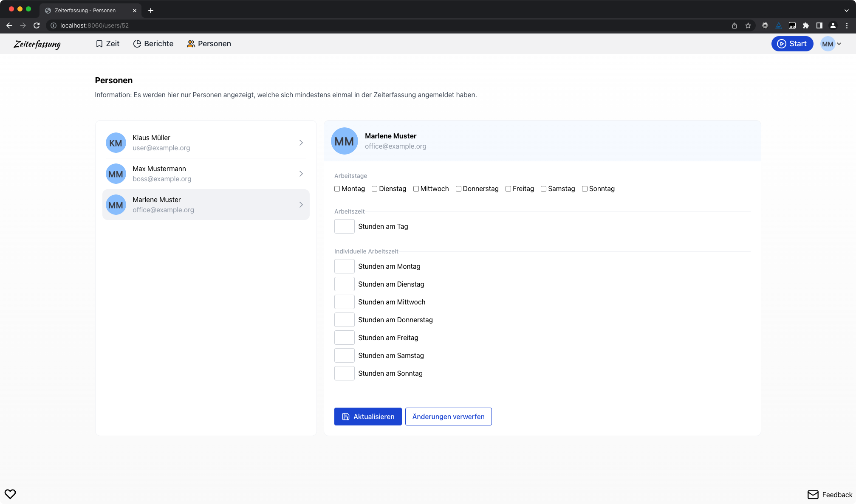Open Klaus Müller via chevron arrow
The image size is (856, 504).
click(301, 143)
